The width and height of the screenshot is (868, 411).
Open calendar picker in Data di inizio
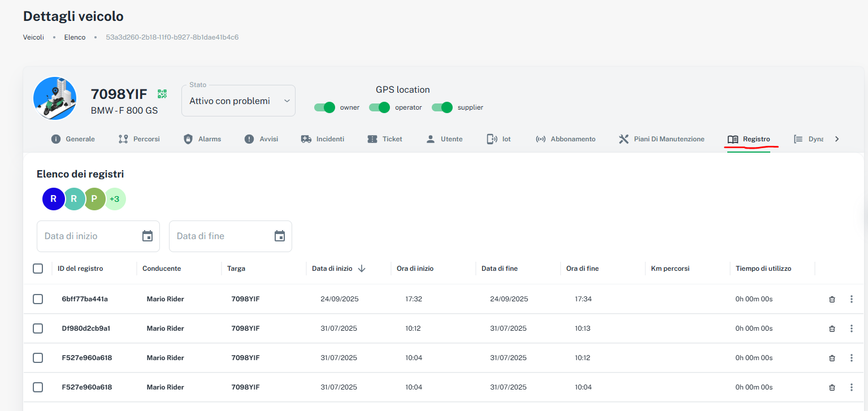click(x=147, y=236)
